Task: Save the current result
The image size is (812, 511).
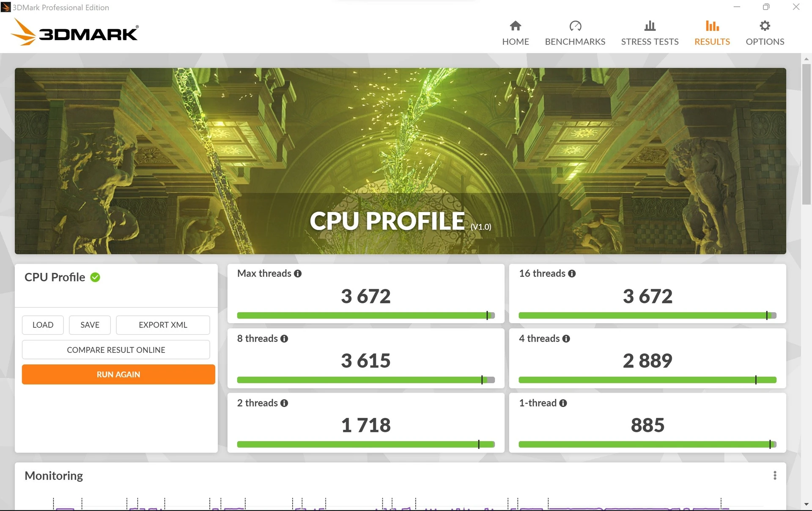Action: tap(90, 325)
